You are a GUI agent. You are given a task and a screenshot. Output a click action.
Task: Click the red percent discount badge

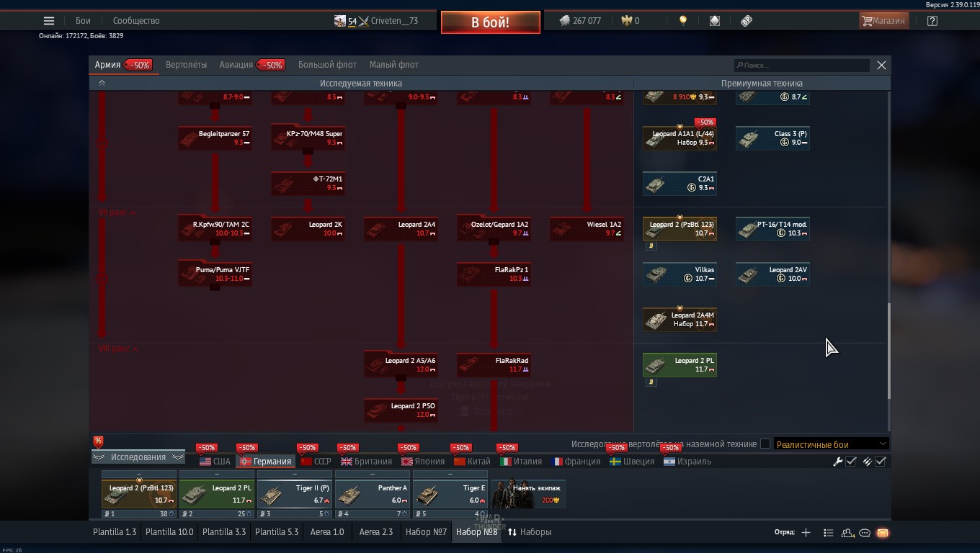coord(98,441)
